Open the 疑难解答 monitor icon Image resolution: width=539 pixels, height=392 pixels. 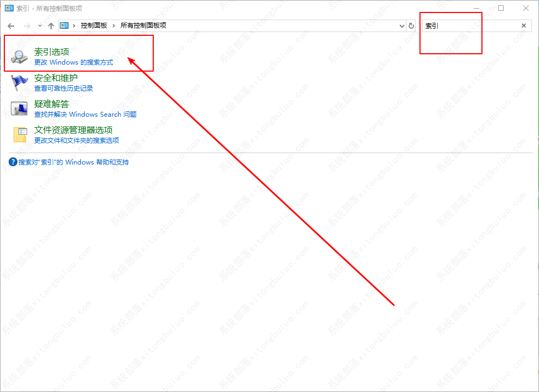coord(20,108)
